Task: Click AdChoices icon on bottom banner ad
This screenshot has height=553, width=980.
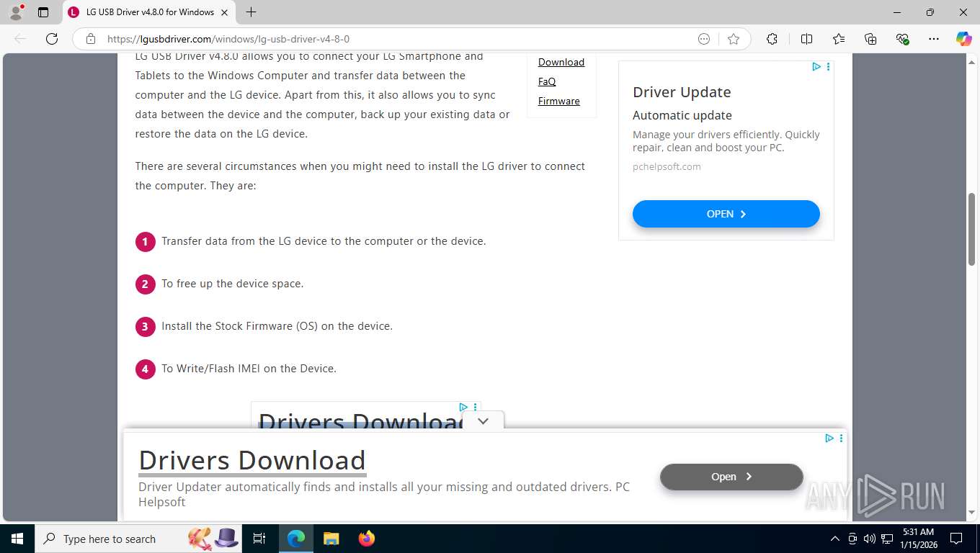Action: coord(829,438)
